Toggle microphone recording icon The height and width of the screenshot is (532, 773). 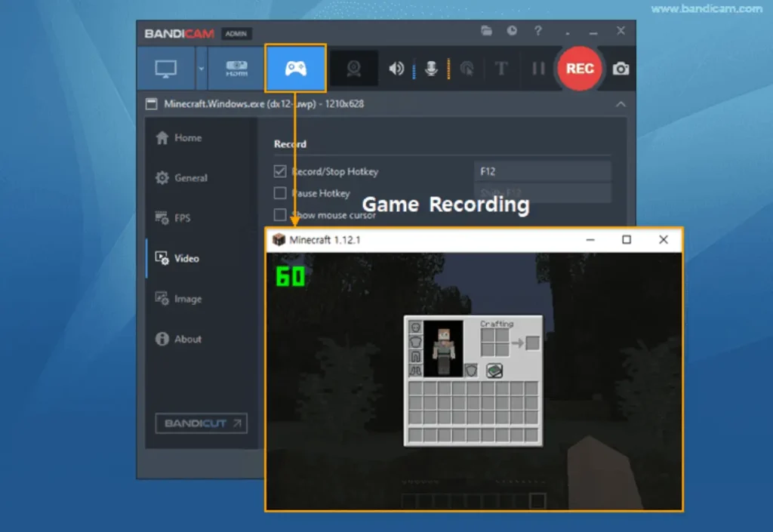pyautogui.click(x=431, y=69)
